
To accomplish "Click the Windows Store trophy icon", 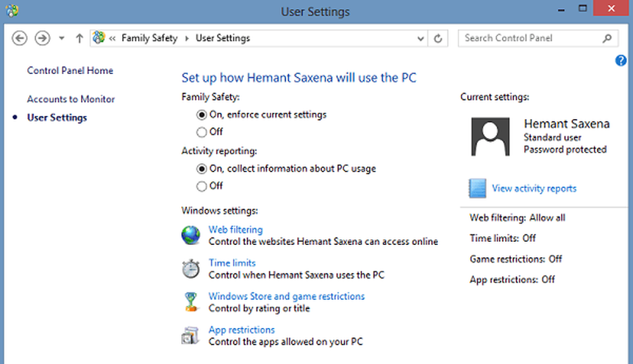I will (x=191, y=302).
